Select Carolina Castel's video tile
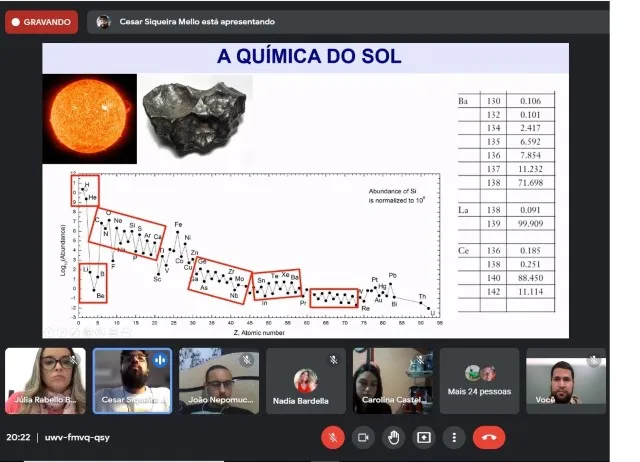Viewport: 640px width, 462px height. [391, 381]
